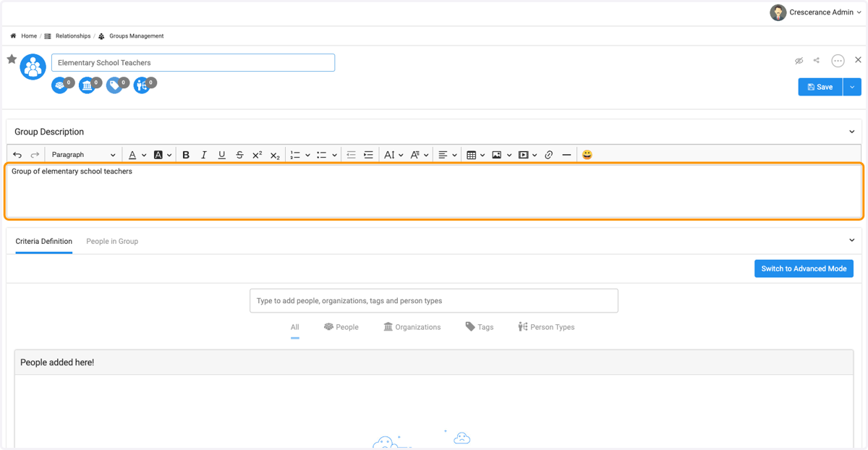Screen dimensions: 868x450
Task: Click the redo arrow in the editor toolbar
Action: pos(35,155)
